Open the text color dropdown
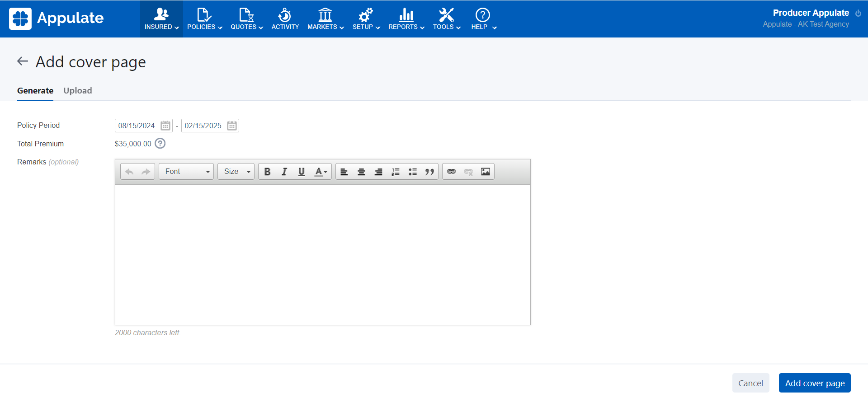 [x=321, y=172]
